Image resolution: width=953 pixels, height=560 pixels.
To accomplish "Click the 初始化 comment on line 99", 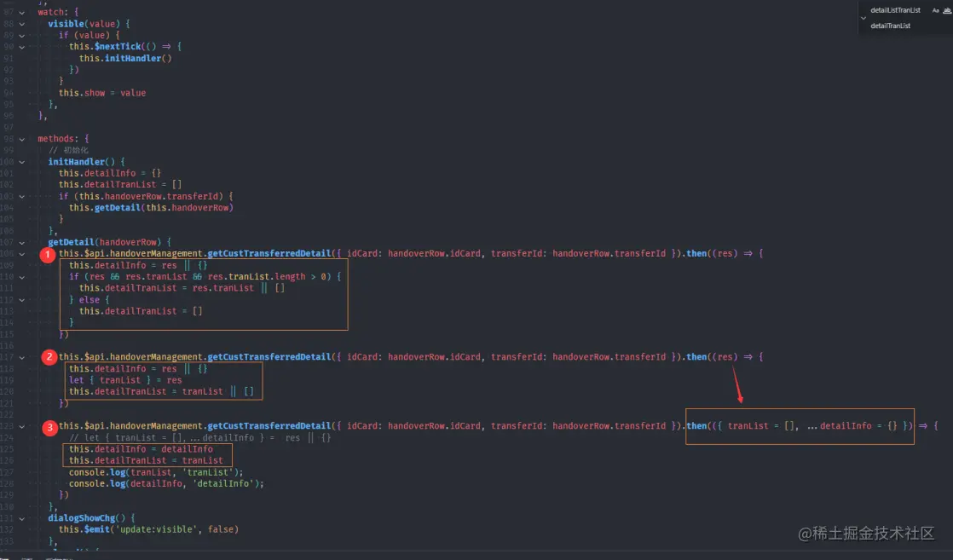I will click(x=68, y=150).
